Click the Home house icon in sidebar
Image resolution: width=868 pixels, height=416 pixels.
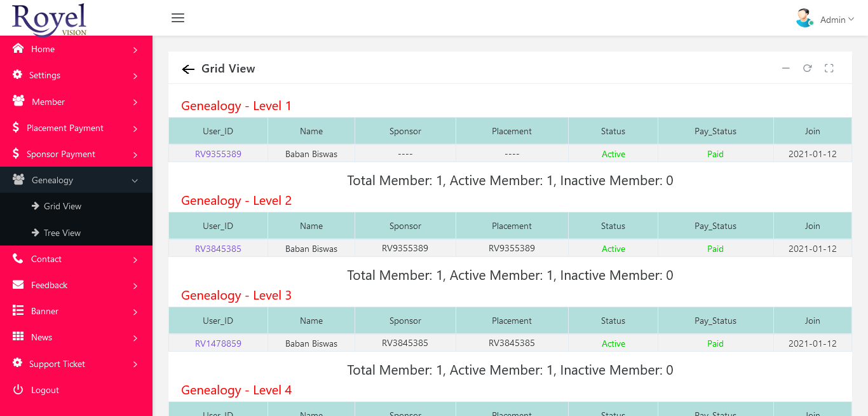pyautogui.click(x=18, y=48)
